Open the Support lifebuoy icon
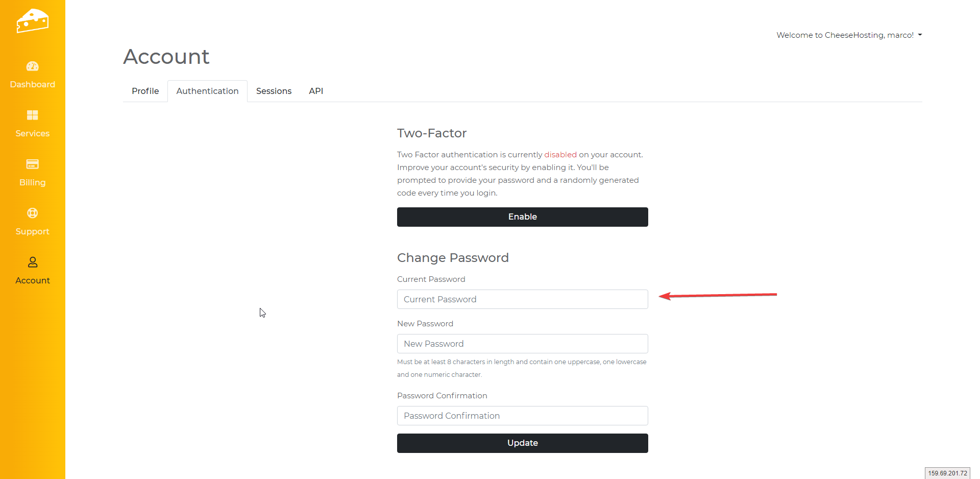 [x=33, y=213]
